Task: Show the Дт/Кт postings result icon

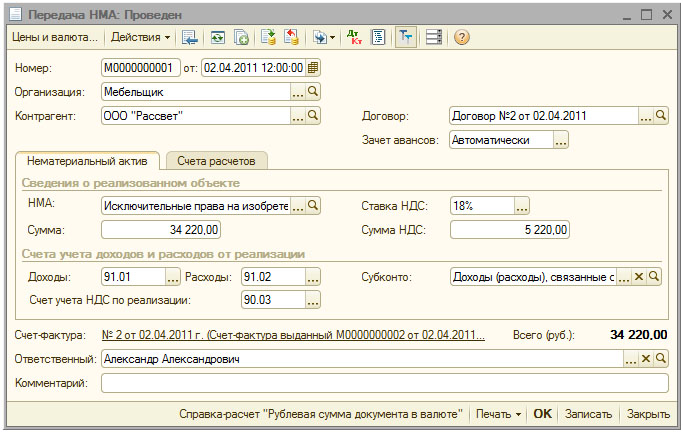Action: click(x=354, y=37)
